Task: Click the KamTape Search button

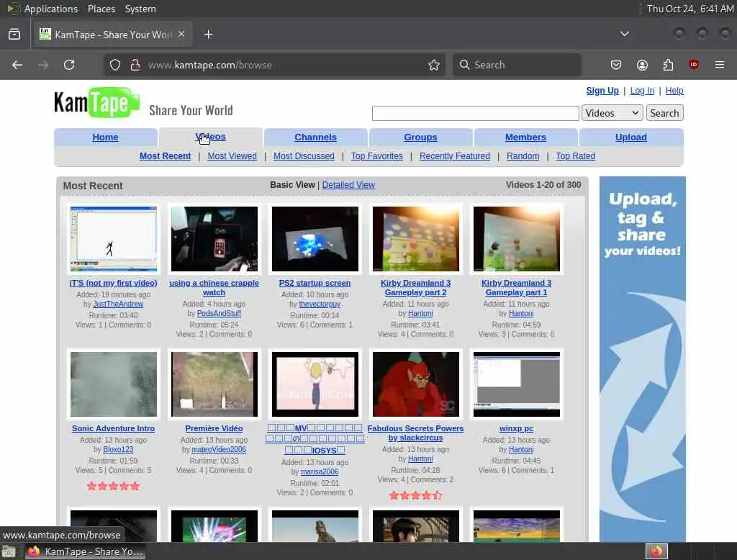Action: [664, 113]
